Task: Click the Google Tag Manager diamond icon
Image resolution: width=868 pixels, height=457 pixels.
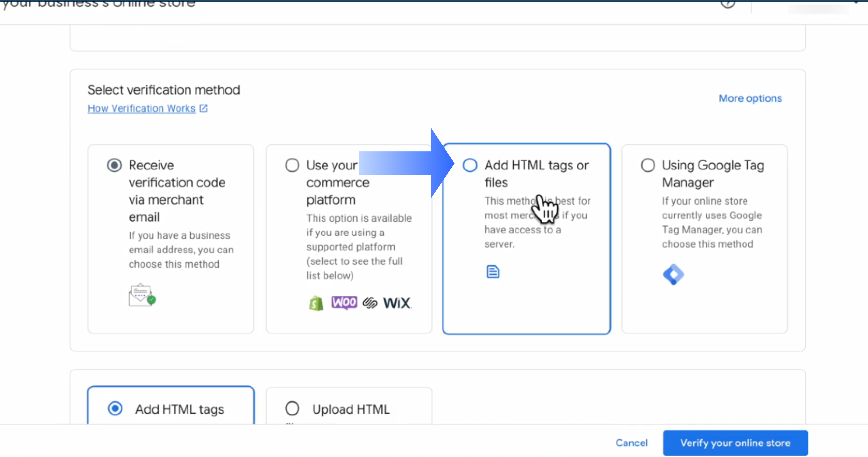Action: click(673, 274)
